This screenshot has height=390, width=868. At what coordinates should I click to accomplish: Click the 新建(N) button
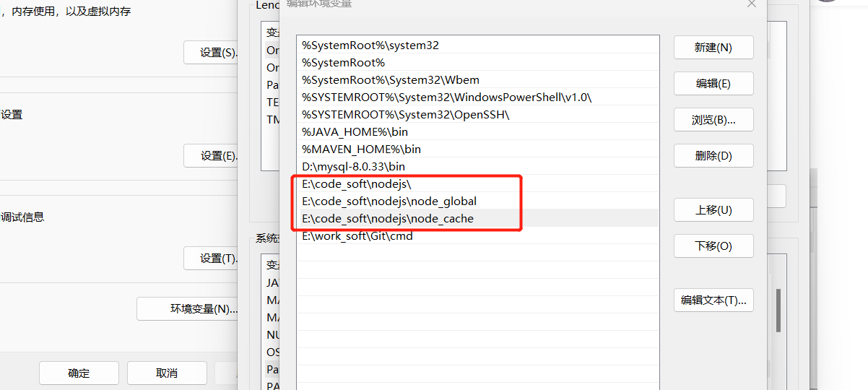point(713,48)
